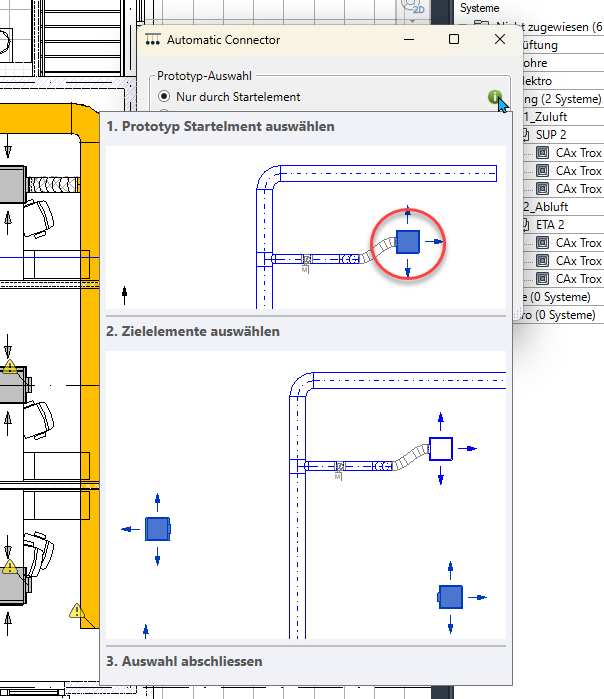
Task: Click the green info icon in Prototyp-Auswahl
Action: (495, 97)
